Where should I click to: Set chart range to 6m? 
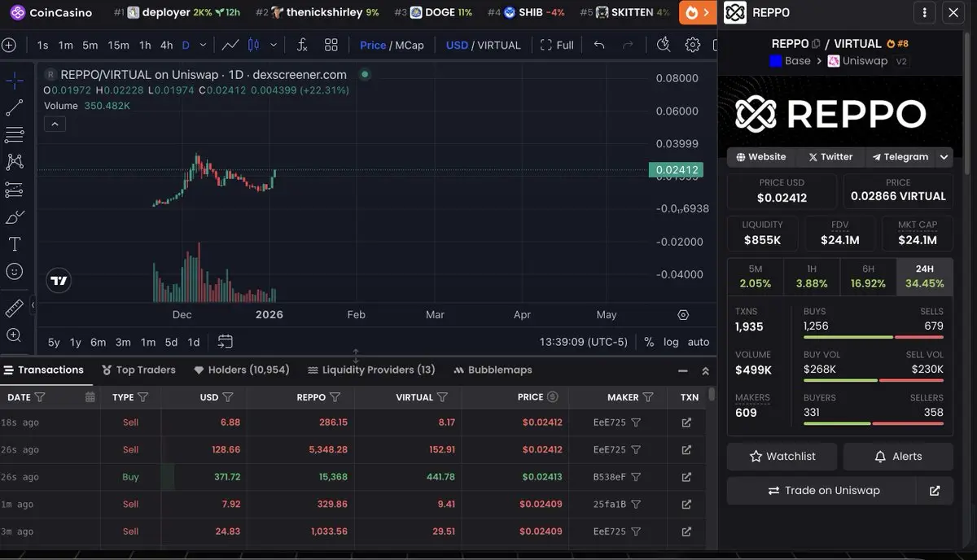click(98, 342)
